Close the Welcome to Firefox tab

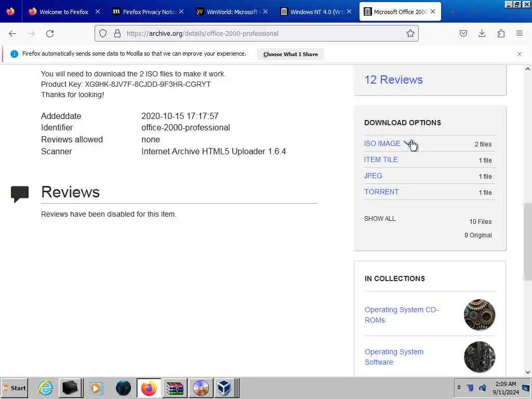point(98,11)
